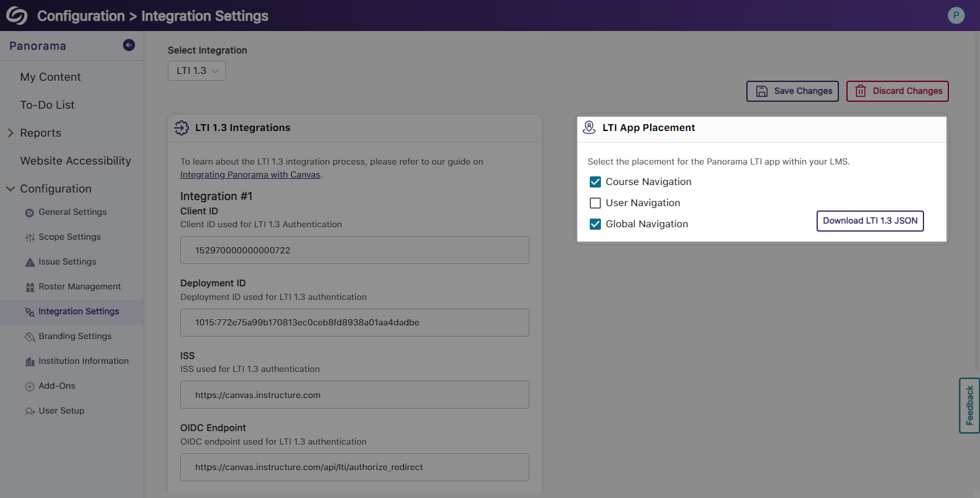Go to My Content
This screenshot has width=980, height=498.
(x=50, y=77)
